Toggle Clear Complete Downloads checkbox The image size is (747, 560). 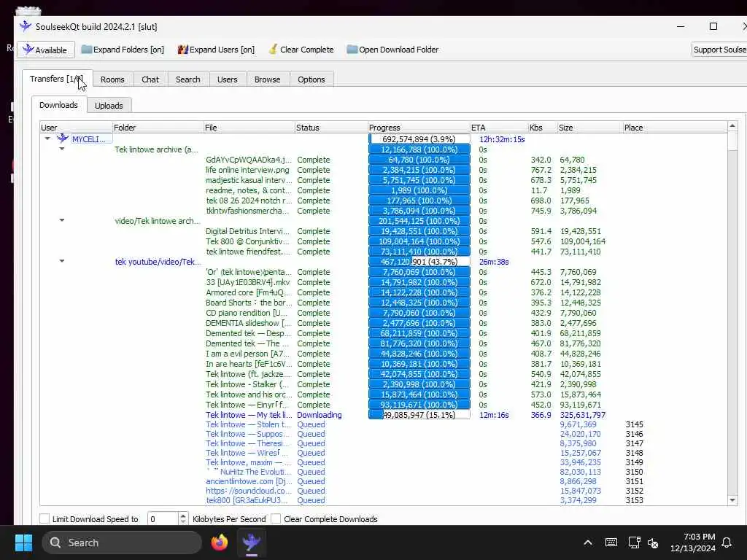coord(275,518)
